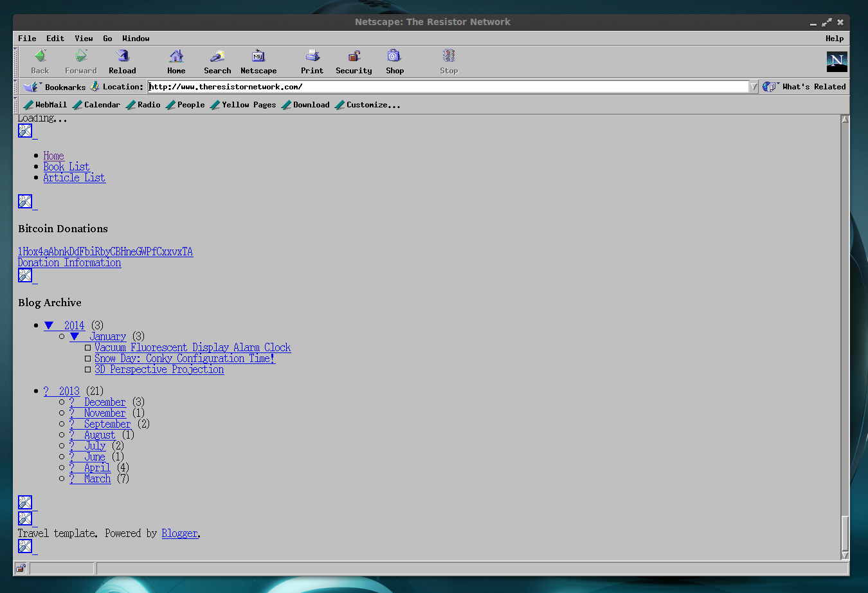
Task: Open Snow Day: Conky Configuration Time! post
Action: click(185, 358)
